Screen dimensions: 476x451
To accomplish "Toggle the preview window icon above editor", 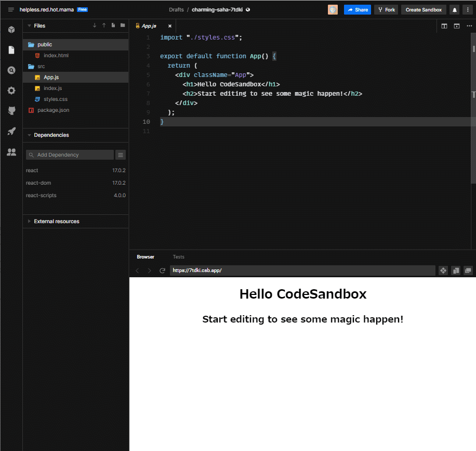I will (457, 26).
